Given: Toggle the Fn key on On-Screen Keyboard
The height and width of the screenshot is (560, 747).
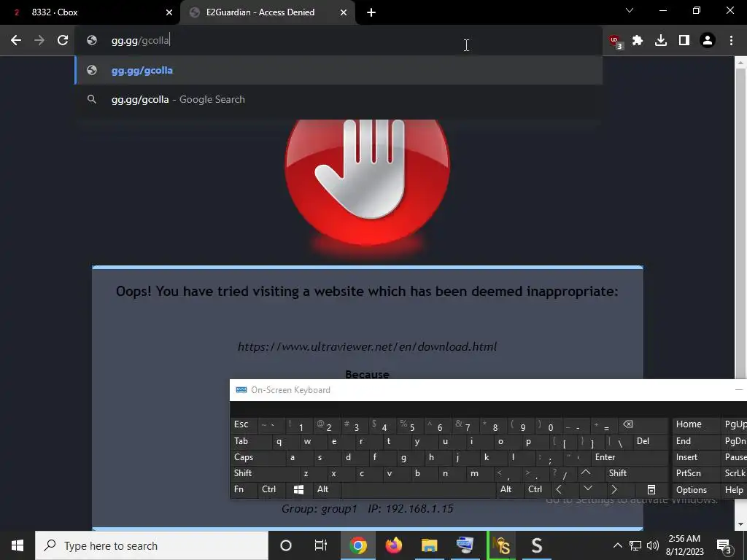Looking at the screenshot, I should pos(244,489).
